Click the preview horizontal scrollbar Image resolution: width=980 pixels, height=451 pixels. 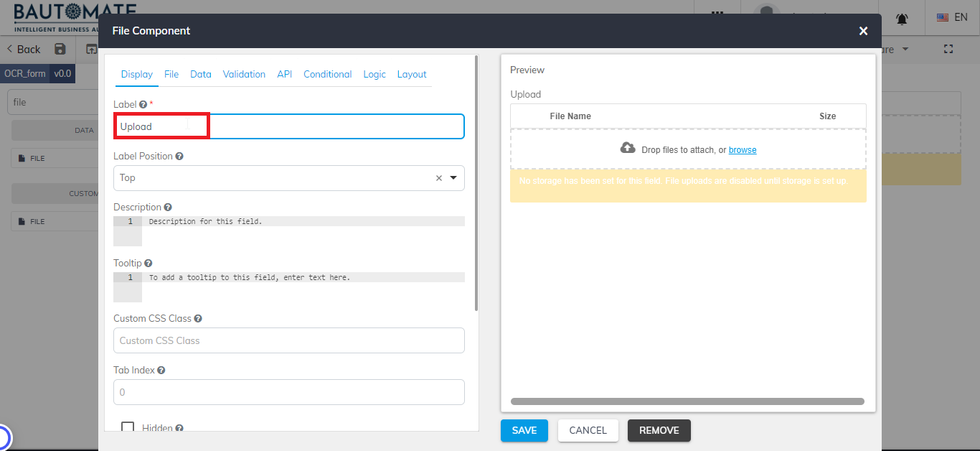pos(687,401)
